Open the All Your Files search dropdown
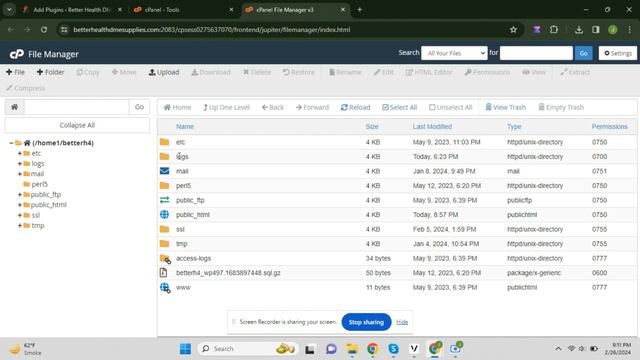This screenshot has height=360, width=640. [x=454, y=53]
